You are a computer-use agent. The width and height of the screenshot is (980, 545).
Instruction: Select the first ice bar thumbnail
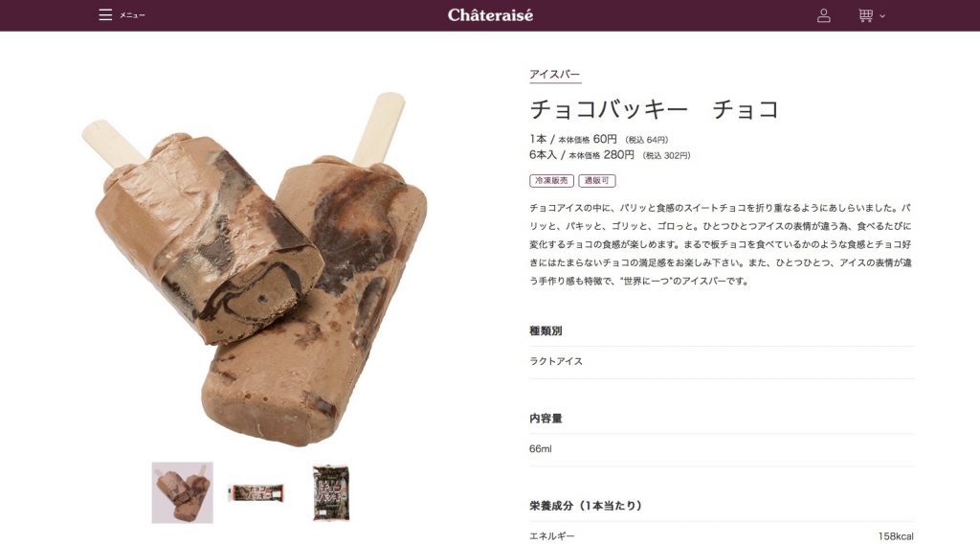click(x=183, y=492)
